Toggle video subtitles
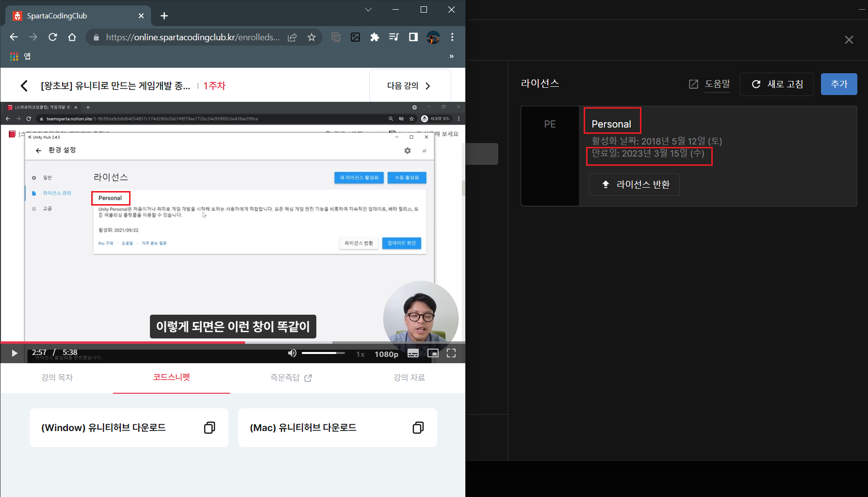The height and width of the screenshot is (497, 868). [x=413, y=353]
